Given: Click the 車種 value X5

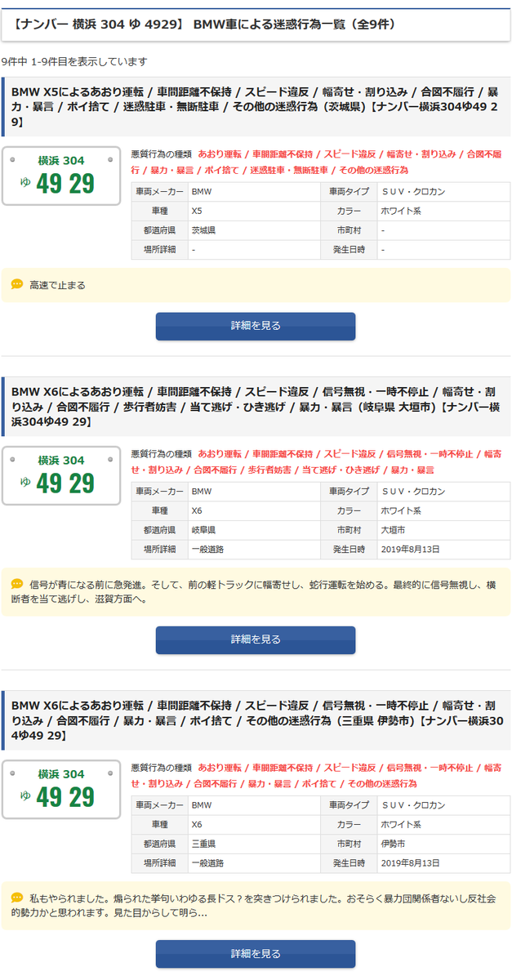Looking at the screenshot, I should coord(197,211).
